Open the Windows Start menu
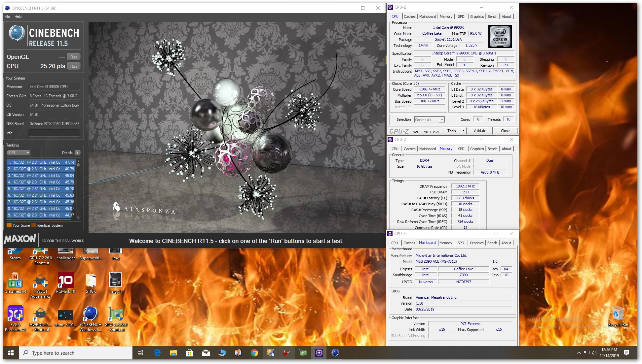This screenshot has width=642, height=364. click(x=11, y=353)
